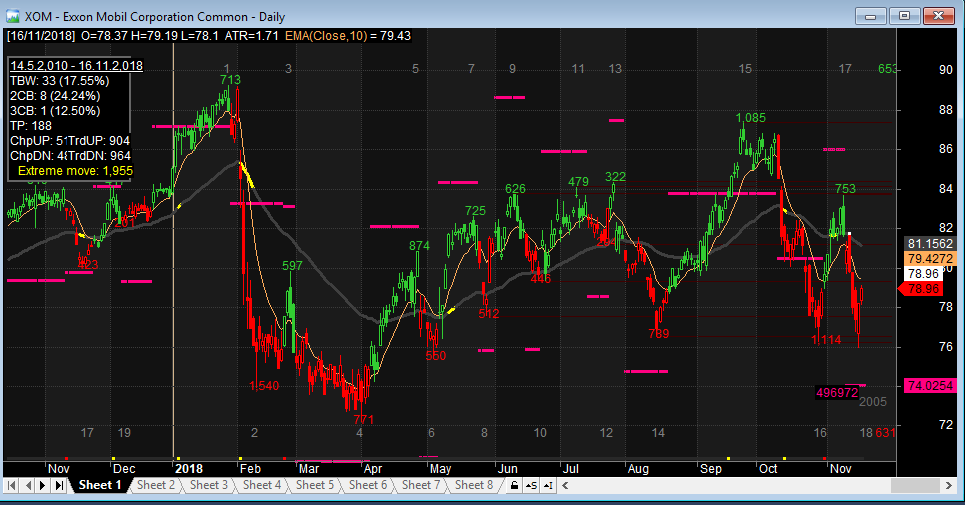Maximize the XOM chart window
Viewport: 965px width, 505px height.
pyautogui.click(x=904, y=16)
